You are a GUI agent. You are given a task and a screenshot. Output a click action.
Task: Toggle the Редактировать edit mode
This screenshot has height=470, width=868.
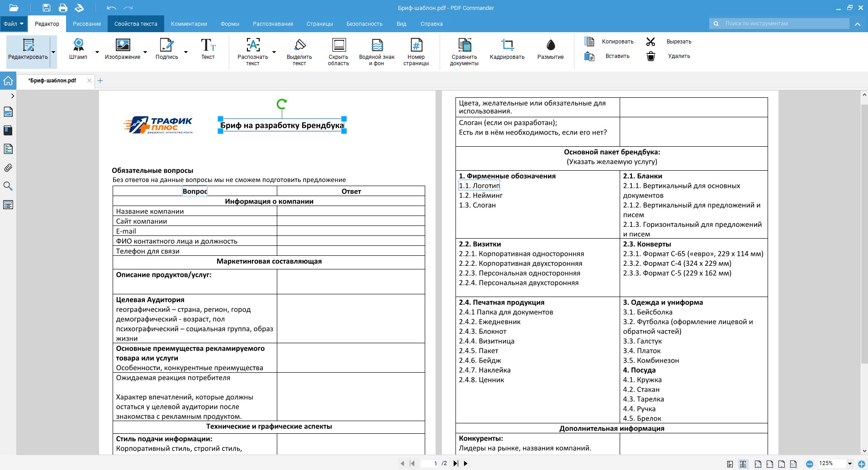click(28, 50)
